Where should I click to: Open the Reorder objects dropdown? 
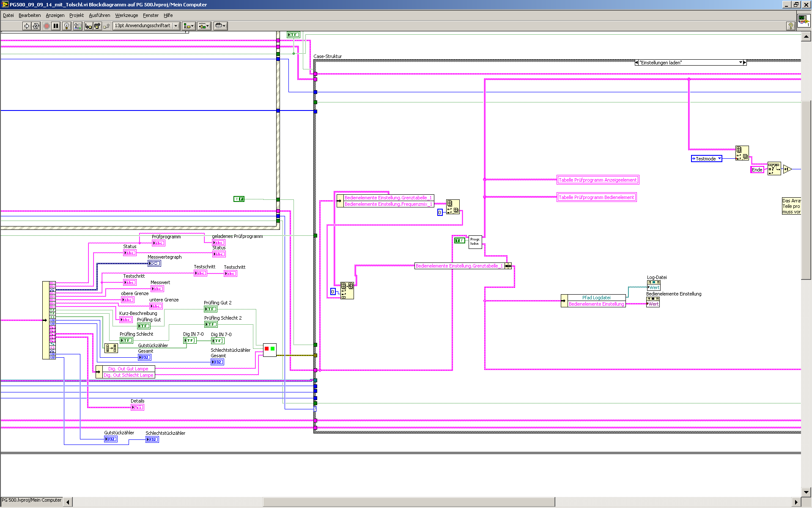220,26
